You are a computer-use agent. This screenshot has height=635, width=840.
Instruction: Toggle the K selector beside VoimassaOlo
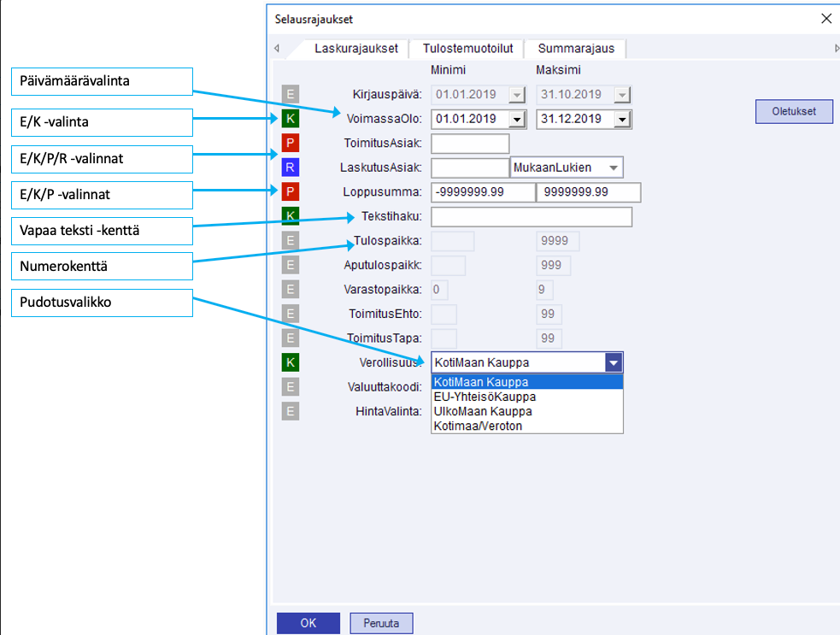click(291, 119)
